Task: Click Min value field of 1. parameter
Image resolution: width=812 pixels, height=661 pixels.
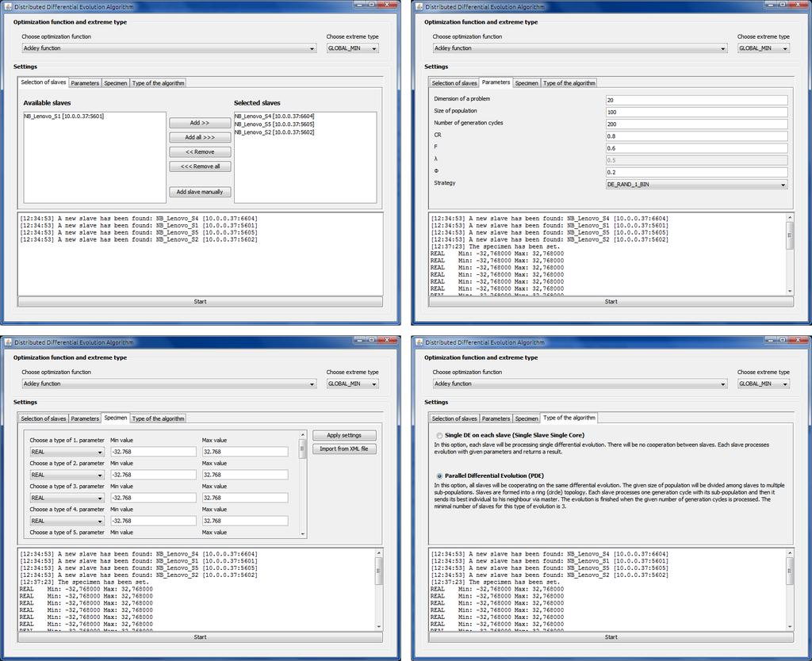Action: click(153, 452)
